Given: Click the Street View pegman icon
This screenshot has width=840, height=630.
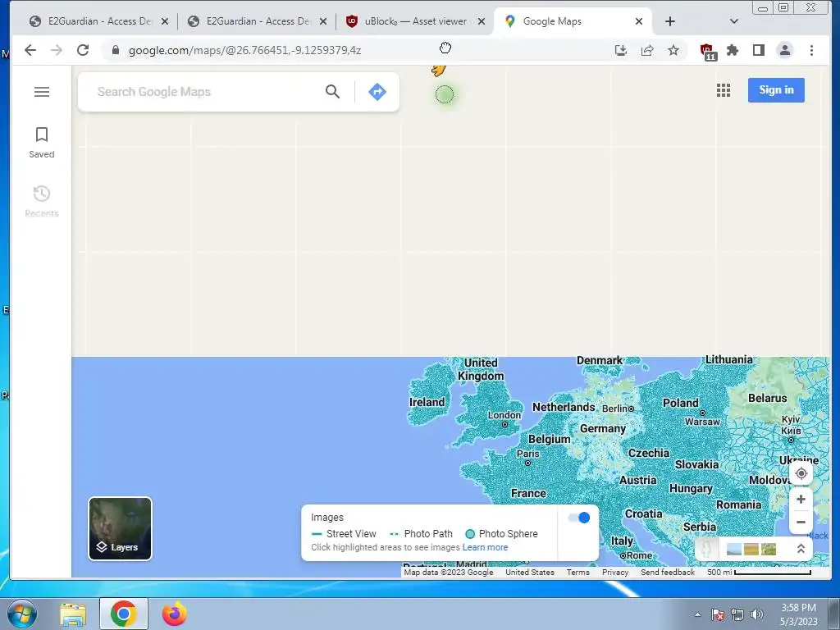Looking at the screenshot, I should pyautogui.click(x=706, y=549).
